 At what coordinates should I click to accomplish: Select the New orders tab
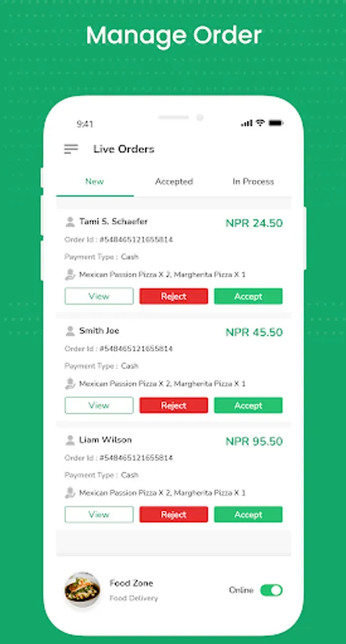(95, 182)
